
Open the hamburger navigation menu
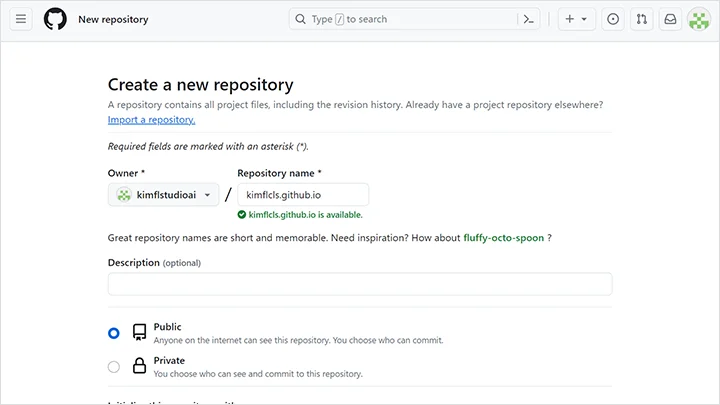click(x=21, y=19)
